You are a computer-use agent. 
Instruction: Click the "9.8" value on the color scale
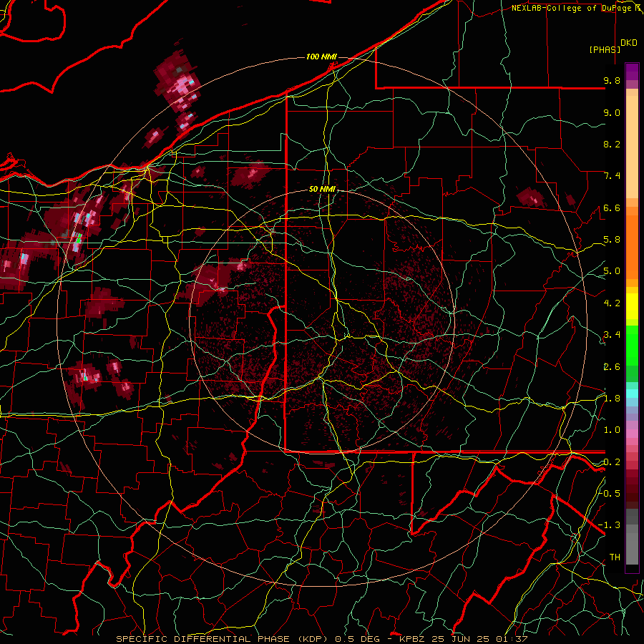612,80
